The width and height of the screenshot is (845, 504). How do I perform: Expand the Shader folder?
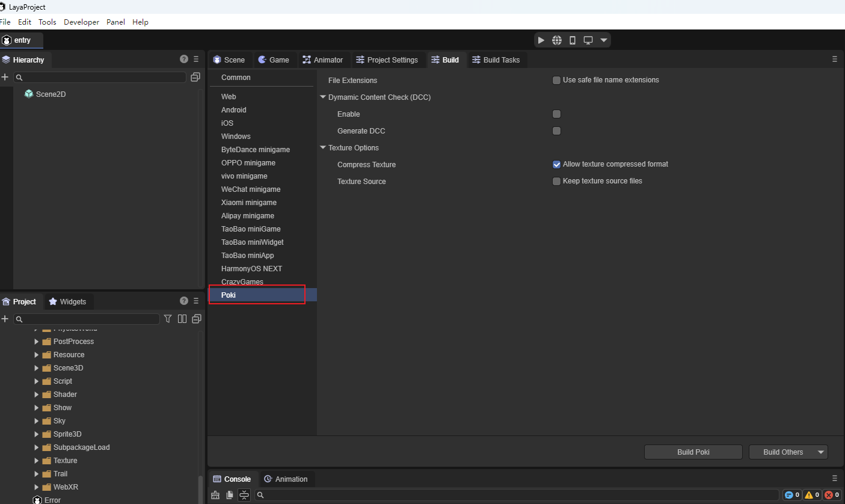point(37,395)
